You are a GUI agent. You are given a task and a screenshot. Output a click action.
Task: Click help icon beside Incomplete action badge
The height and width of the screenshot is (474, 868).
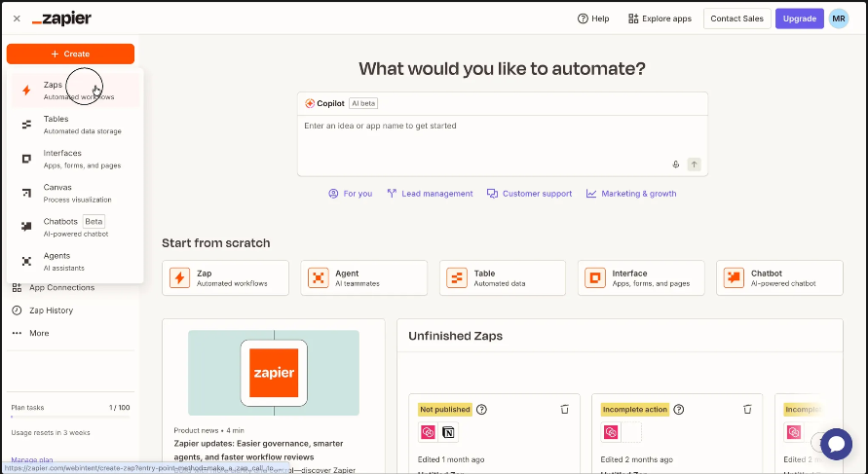pos(679,410)
